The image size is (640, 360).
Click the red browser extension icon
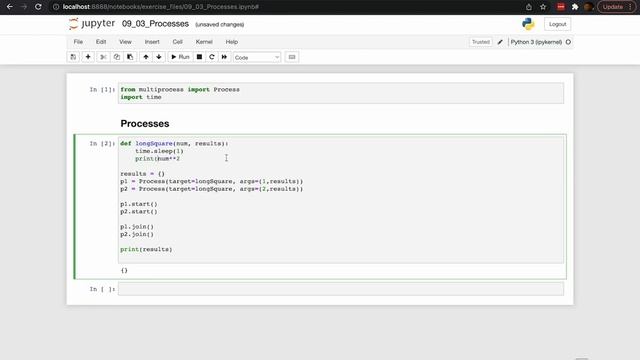pyautogui.click(x=561, y=7)
